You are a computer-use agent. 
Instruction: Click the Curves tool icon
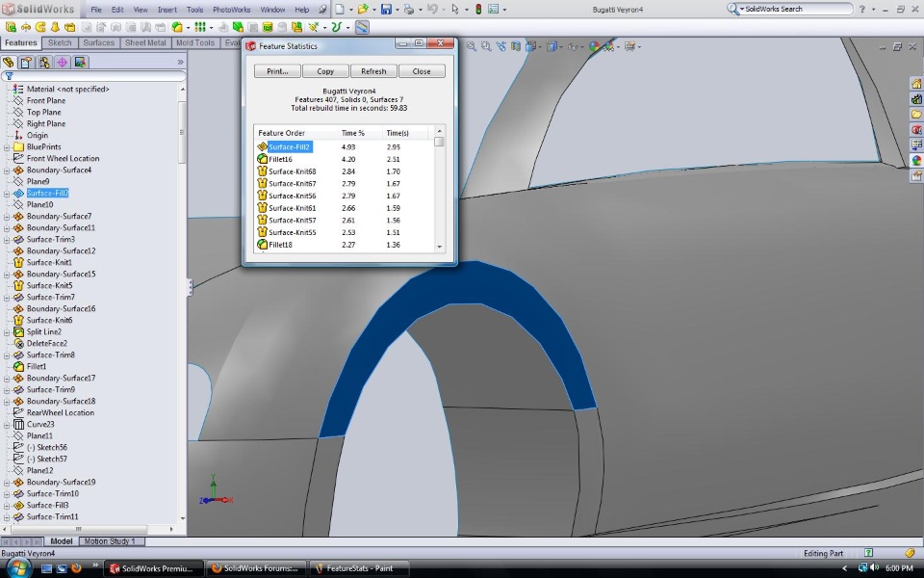click(337, 27)
